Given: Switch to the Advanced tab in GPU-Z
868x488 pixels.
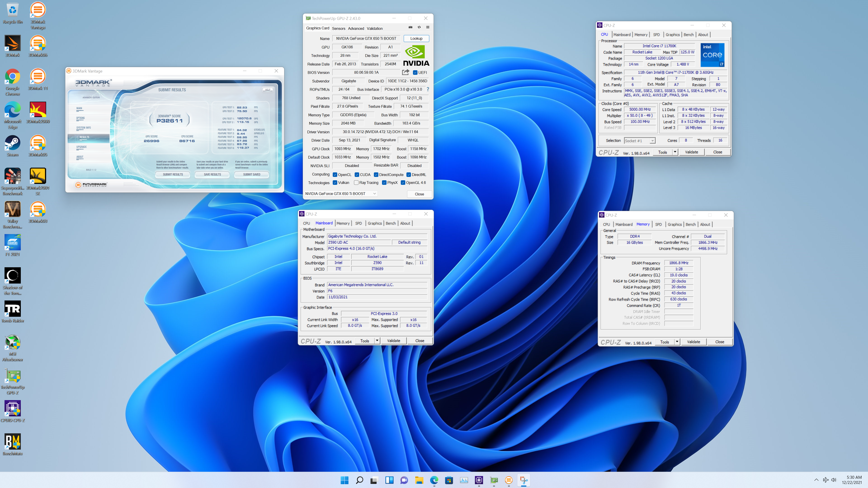Looking at the screenshot, I should 356,28.
